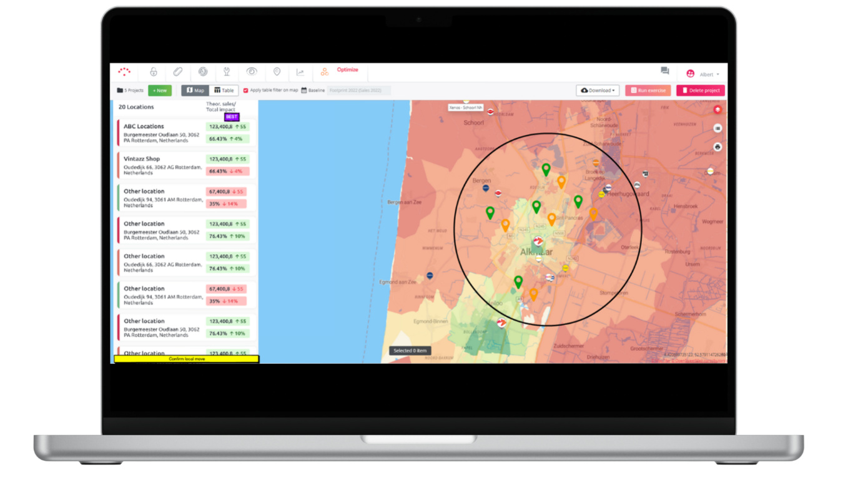Click the Run exercise button

tap(648, 91)
